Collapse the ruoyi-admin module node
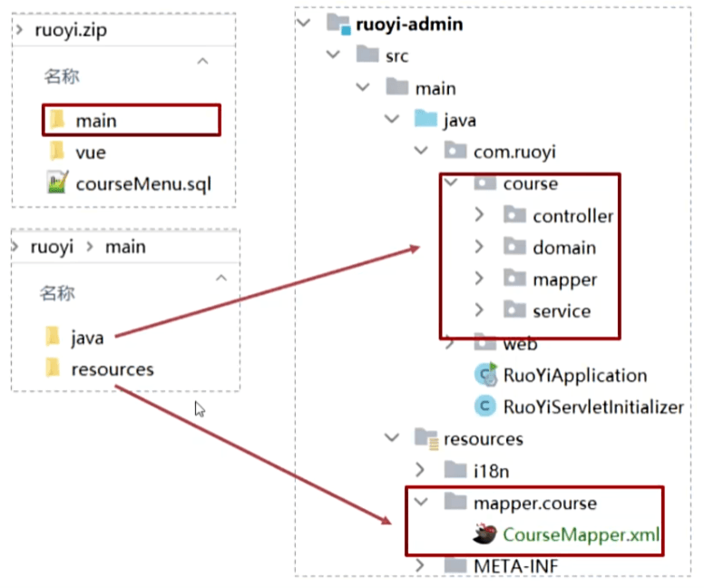 coord(304,23)
